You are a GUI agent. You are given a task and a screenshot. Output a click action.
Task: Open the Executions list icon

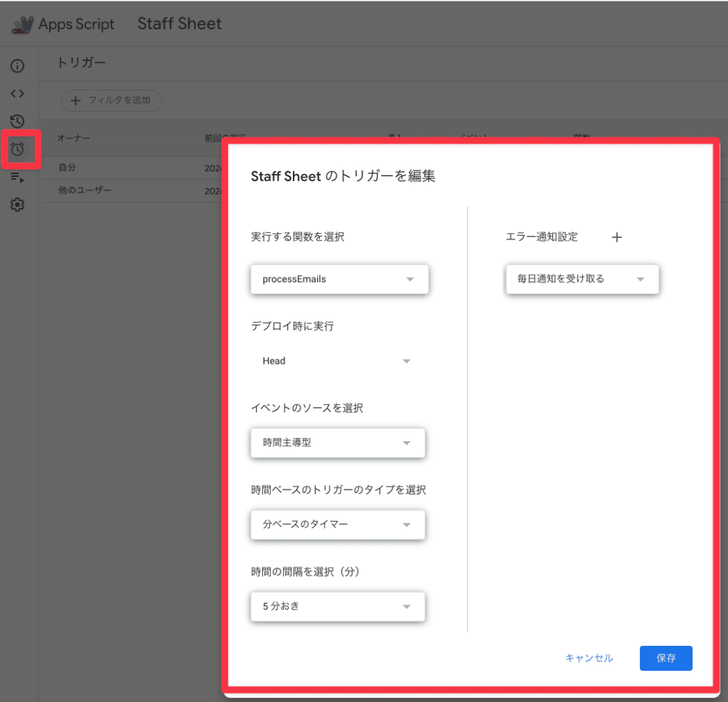click(18, 178)
